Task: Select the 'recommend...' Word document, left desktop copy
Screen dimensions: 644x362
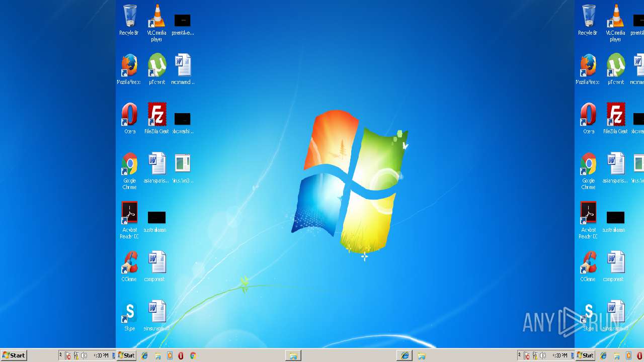Action: 183,69
